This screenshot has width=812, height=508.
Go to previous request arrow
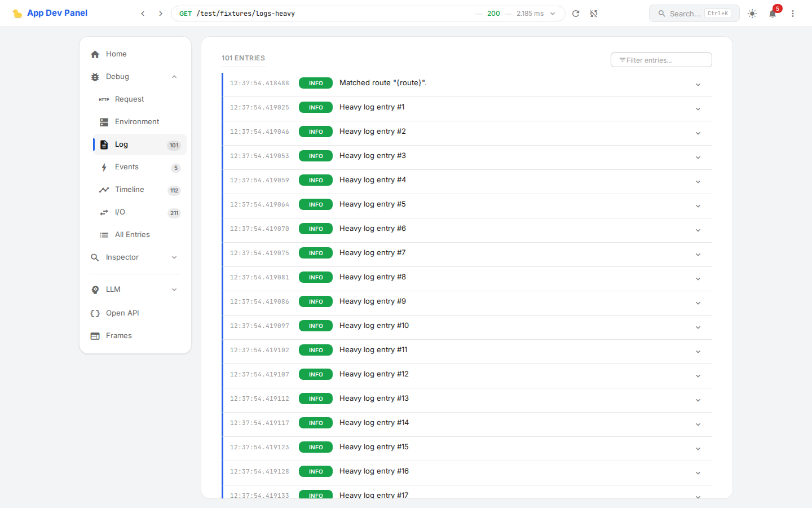click(x=143, y=14)
